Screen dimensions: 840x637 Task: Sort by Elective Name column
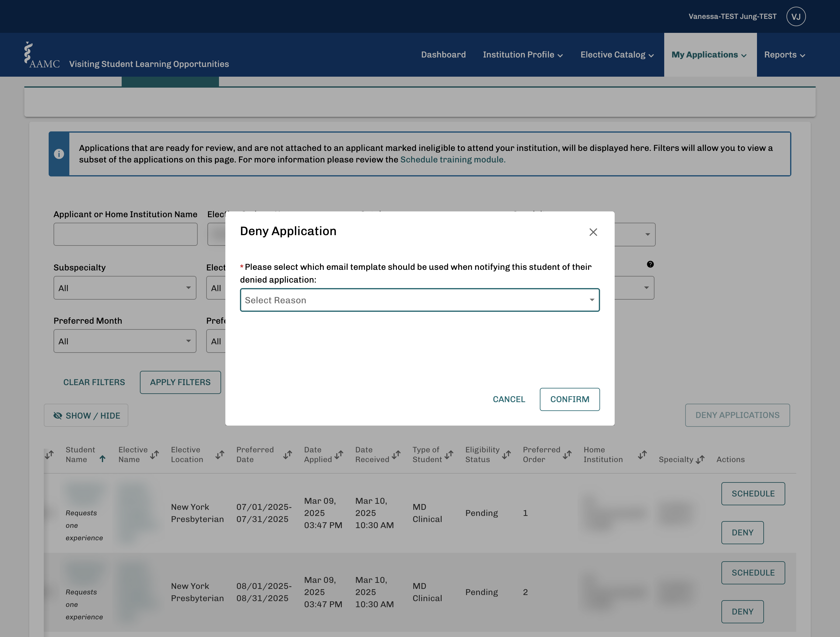(154, 454)
